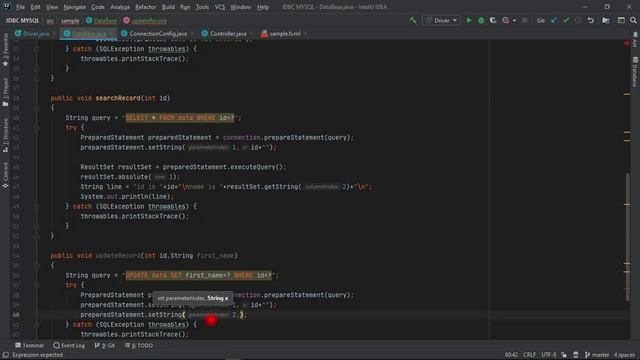Open the TODO tool window button
This screenshot has height=360, width=640.
139,345
